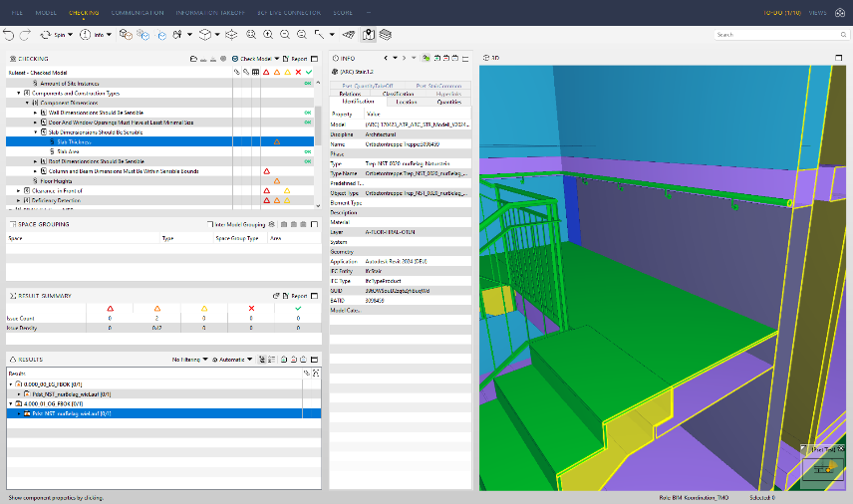This screenshot has width=853, height=504.
Task: Switch to the Quantities tab in Info
Action: point(448,102)
